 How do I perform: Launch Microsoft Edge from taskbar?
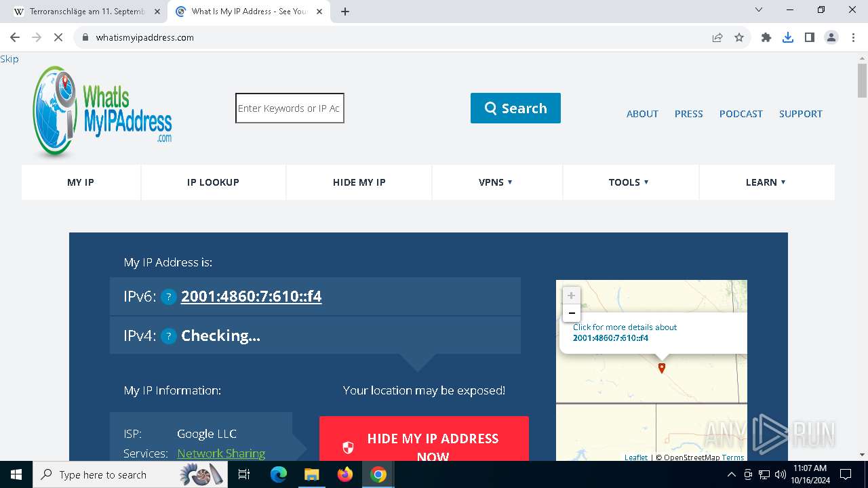pos(279,474)
